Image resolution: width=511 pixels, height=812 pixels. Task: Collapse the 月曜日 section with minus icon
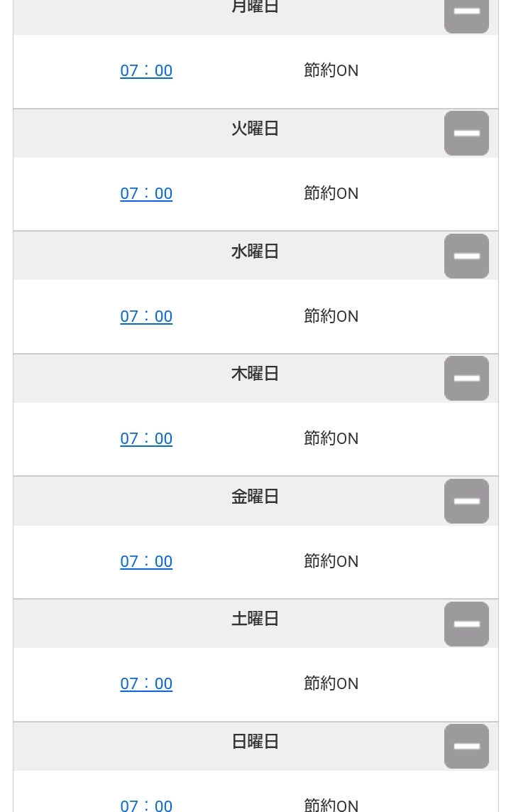[x=466, y=13]
